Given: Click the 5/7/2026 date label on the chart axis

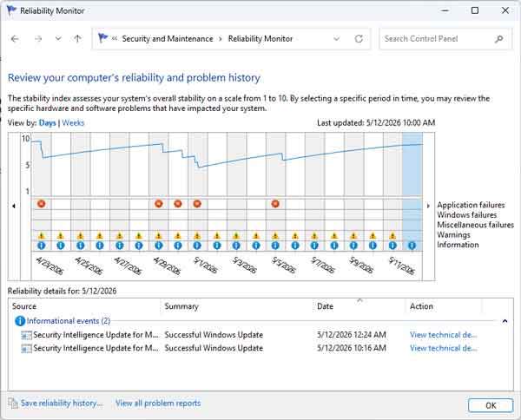Looking at the screenshot, I should pyautogui.click(x=322, y=266).
